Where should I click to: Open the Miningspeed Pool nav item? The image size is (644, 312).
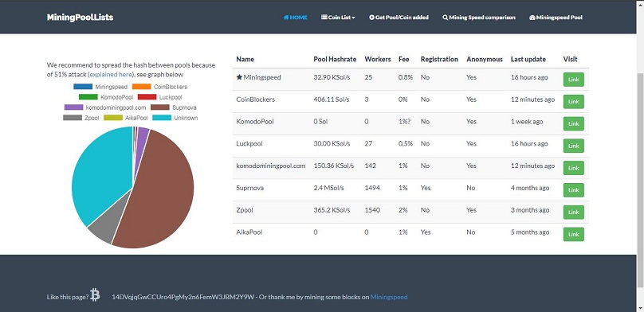[x=556, y=18]
